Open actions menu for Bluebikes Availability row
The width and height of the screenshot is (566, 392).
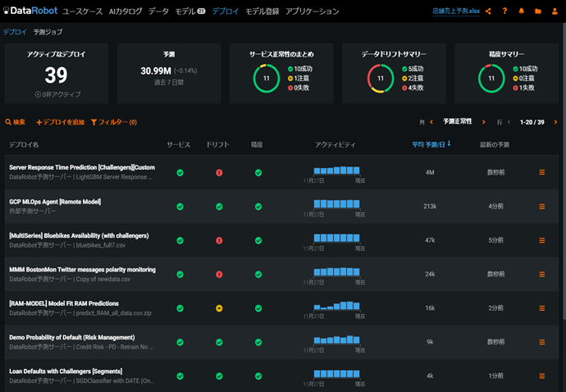click(x=542, y=240)
